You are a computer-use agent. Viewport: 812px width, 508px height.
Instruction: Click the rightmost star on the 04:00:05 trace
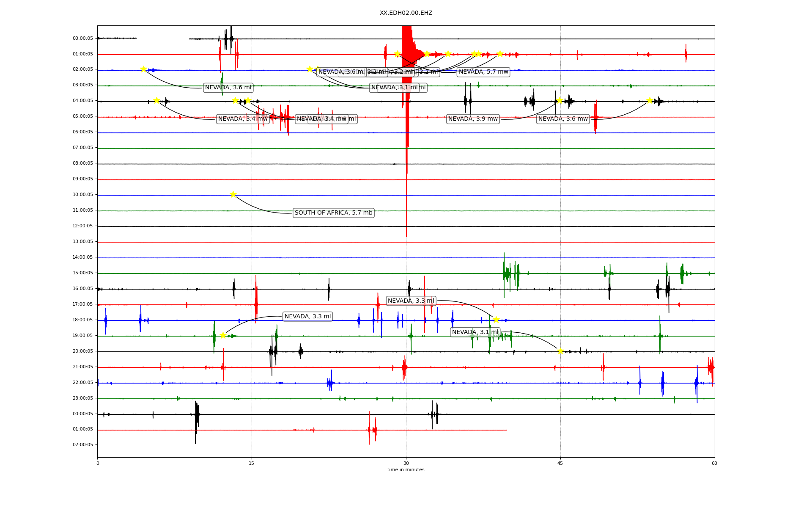pyautogui.click(x=650, y=100)
